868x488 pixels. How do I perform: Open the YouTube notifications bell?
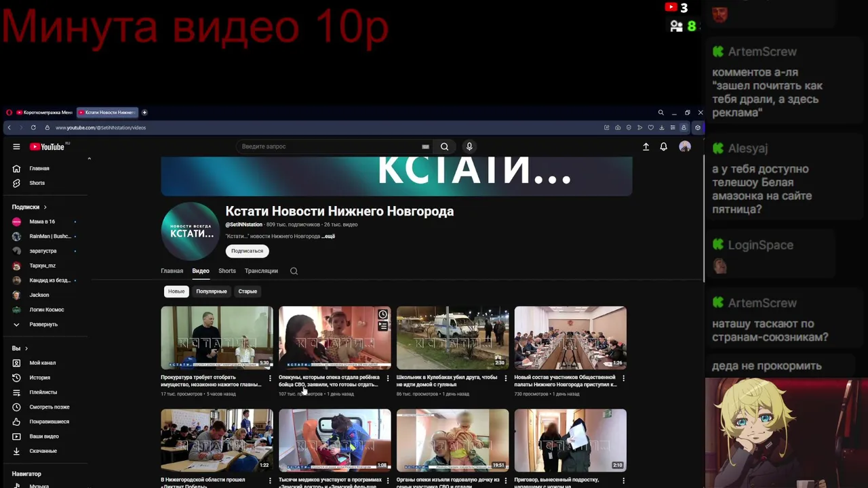click(664, 146)
